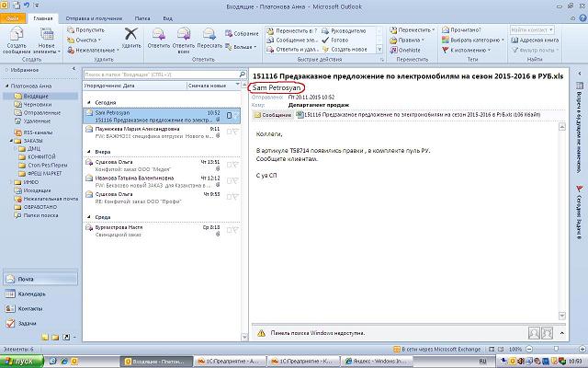Click the zoom out minus in status bar
Viewport: 588px width, 368px height.
click(529, 350)
